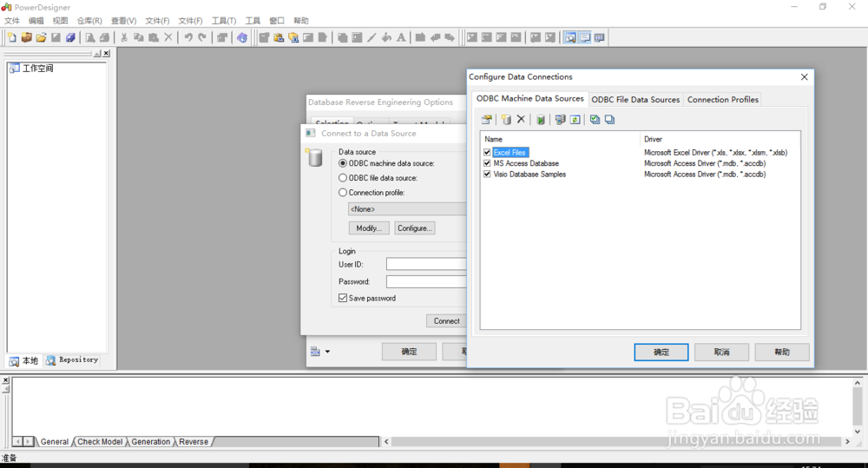Switch to the Check Model output tab
The height and width of the screenshot is (468, 868).
100,442
